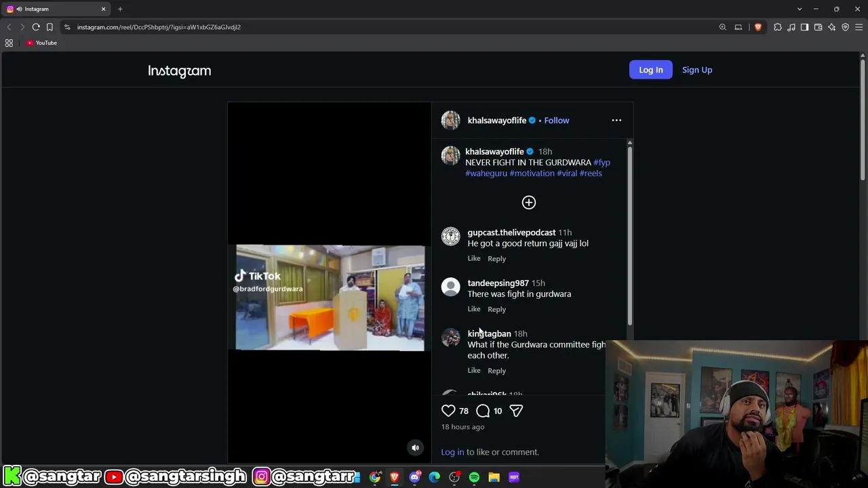This screenshot has width=868, height=488.
Task: Bookmark this page
Action: [x=50, y=27]
